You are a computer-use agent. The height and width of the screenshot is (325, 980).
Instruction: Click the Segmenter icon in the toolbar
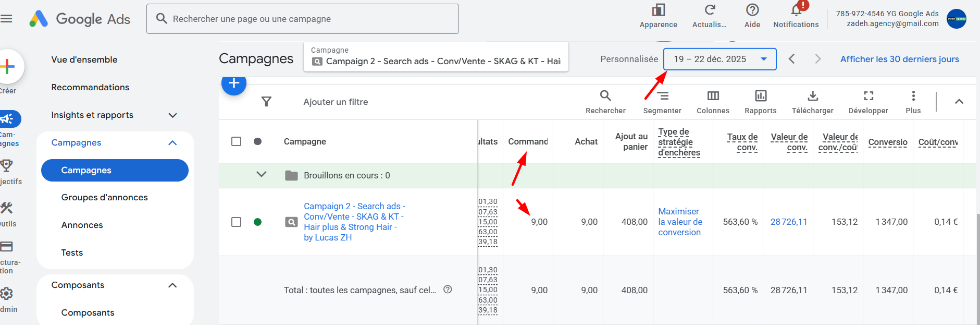[662, 97]
